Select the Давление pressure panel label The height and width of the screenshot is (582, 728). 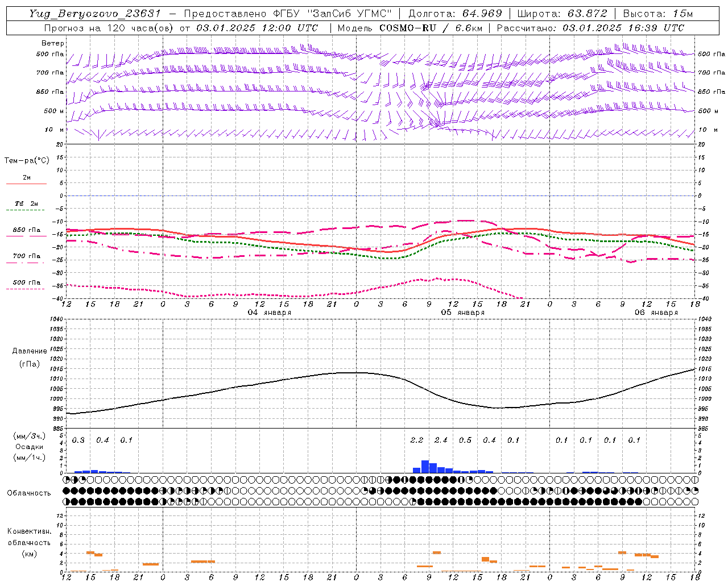pos(30,351)
